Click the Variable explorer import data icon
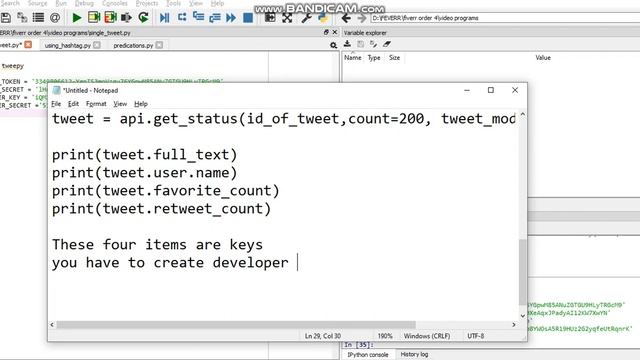 point(347,44)
